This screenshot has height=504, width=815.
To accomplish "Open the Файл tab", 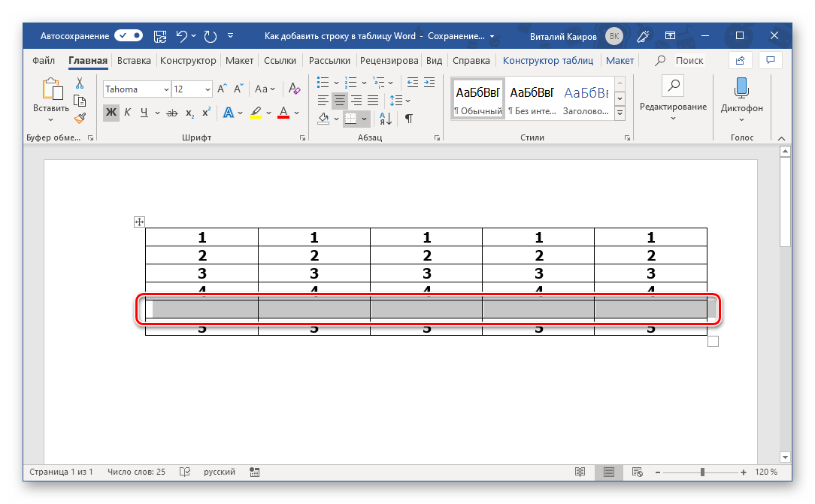I will click(44, 60).
